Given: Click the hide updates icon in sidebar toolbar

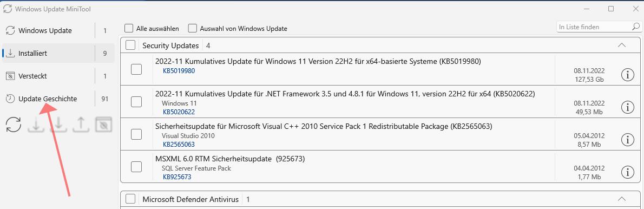Looking at the screenshot, I should (103, 125).
